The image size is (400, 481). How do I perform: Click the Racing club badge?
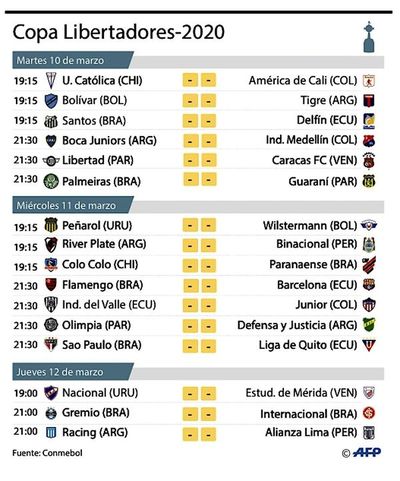pyautogui.click(x=51, y=433)
